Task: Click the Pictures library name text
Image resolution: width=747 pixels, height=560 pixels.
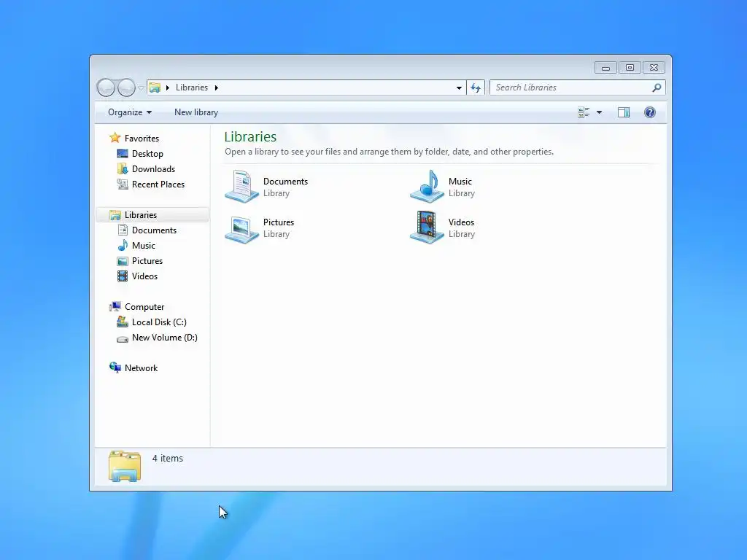Action: point(279,222)
